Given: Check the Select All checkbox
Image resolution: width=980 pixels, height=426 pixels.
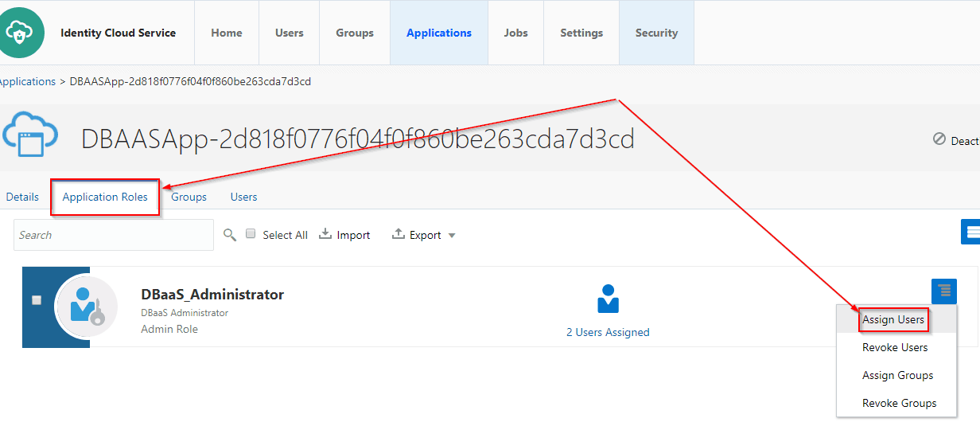Looking at the screenshot, I should (x=251, y=234).
